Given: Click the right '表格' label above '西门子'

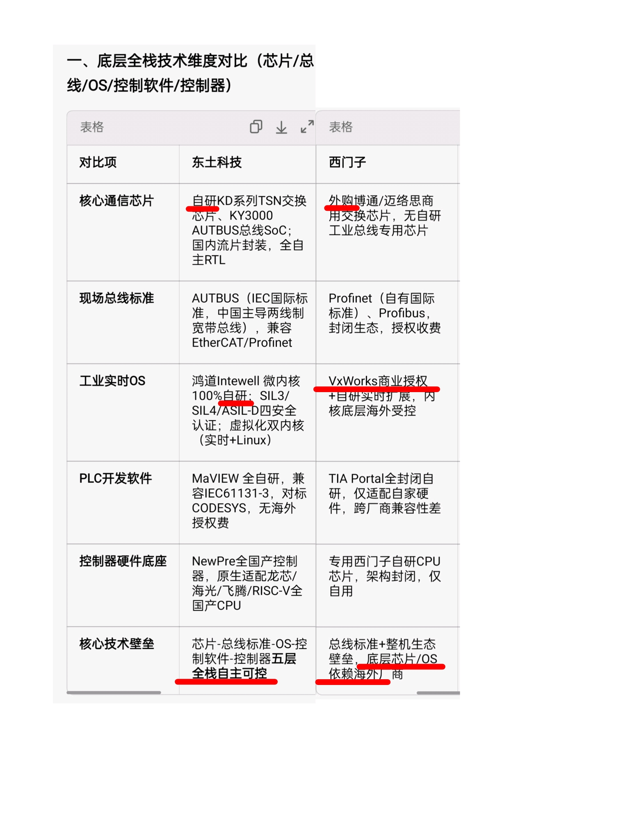Looking at the screenshot, I should pyautogui.click(x=341, y=127).
